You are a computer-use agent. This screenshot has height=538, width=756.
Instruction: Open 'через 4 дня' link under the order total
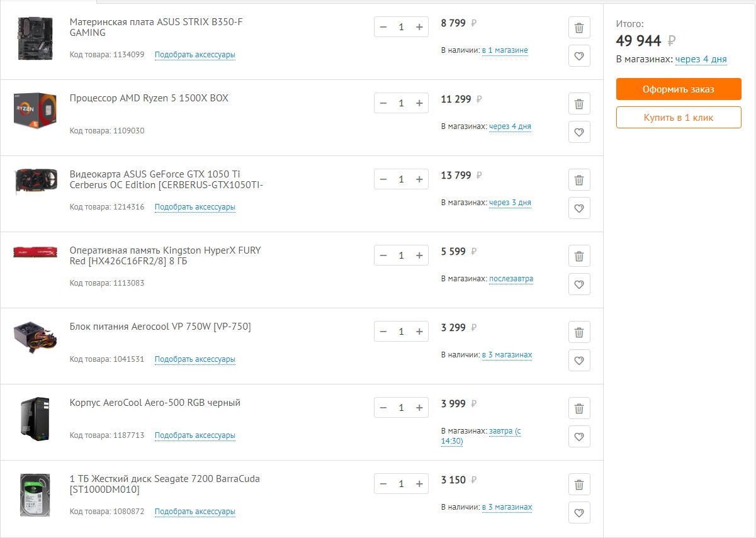701,60
